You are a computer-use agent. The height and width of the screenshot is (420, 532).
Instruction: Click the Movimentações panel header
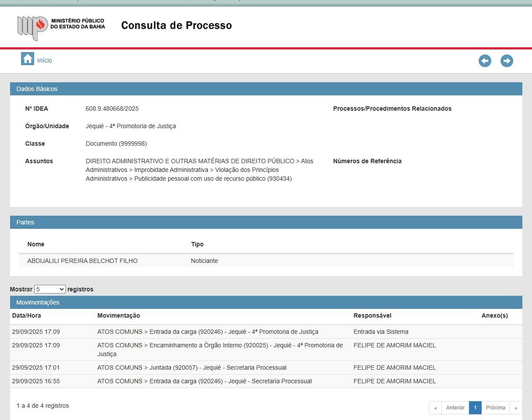point(266,302)
